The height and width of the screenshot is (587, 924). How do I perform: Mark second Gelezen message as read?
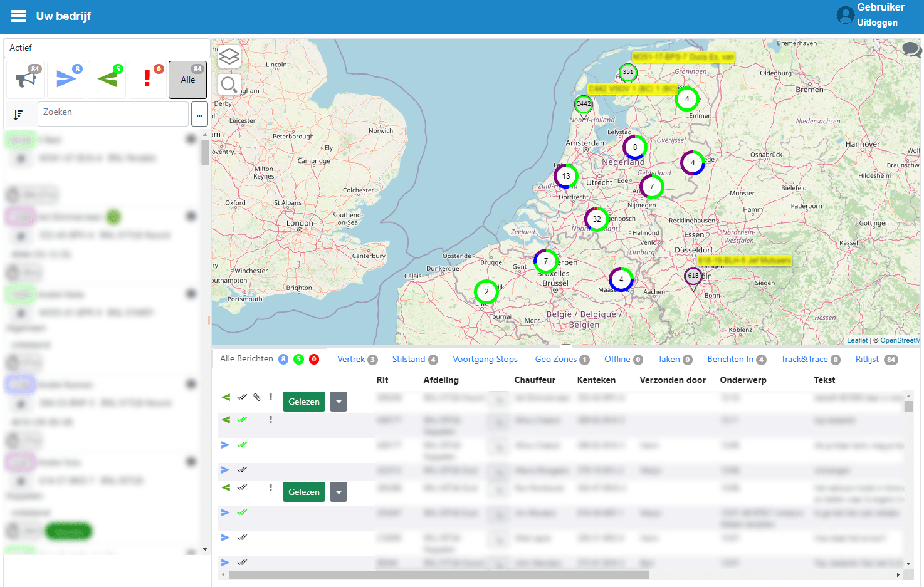pos(304,492)
